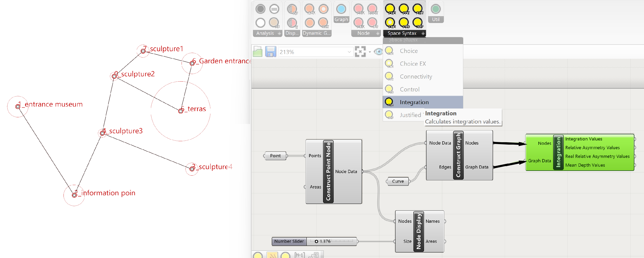Open file with green folder icon

click(x=258, y=52)
